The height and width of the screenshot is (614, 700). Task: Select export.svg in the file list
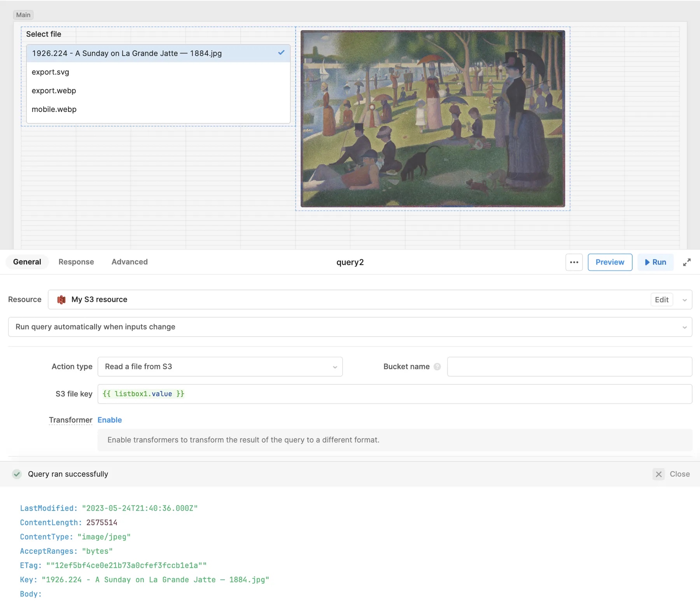click(158, 72)
